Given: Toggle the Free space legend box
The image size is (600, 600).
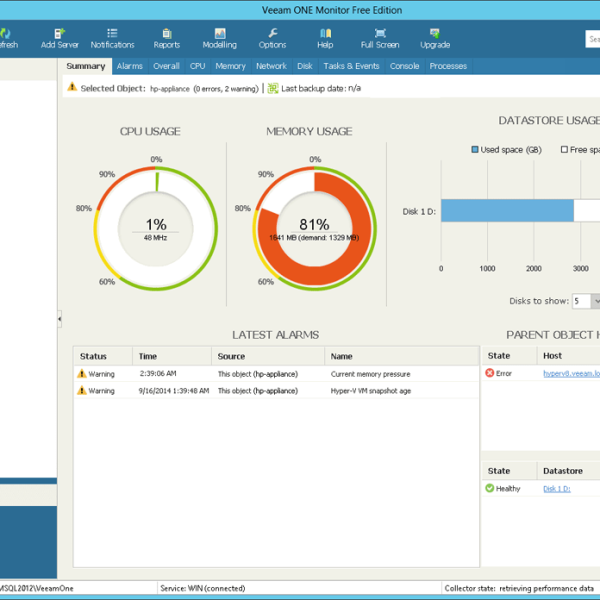Looking at the screenshot, I should [564, 150].
